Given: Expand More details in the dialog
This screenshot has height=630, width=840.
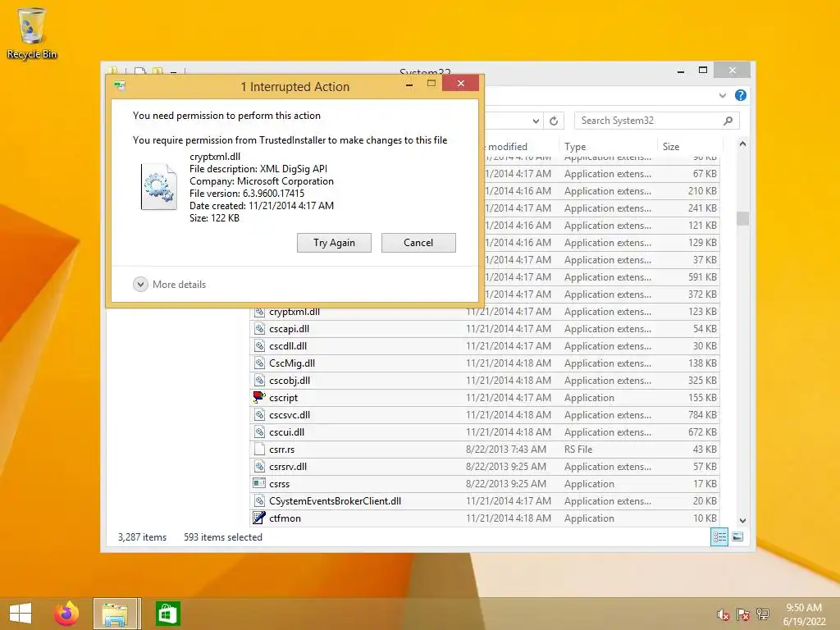Looking at the screenshot, I should pos(169,285).
